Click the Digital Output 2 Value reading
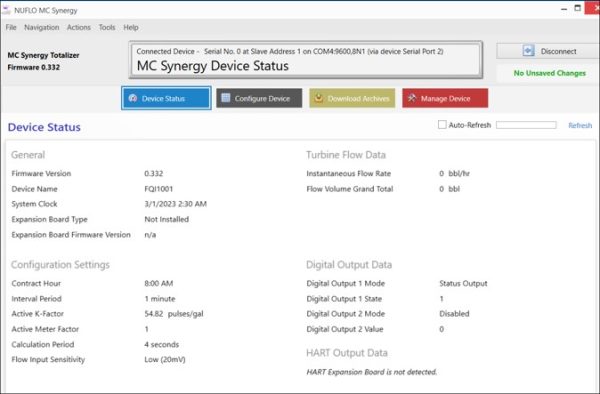This screenshot has width=600, height=394. tap(441, 329)
